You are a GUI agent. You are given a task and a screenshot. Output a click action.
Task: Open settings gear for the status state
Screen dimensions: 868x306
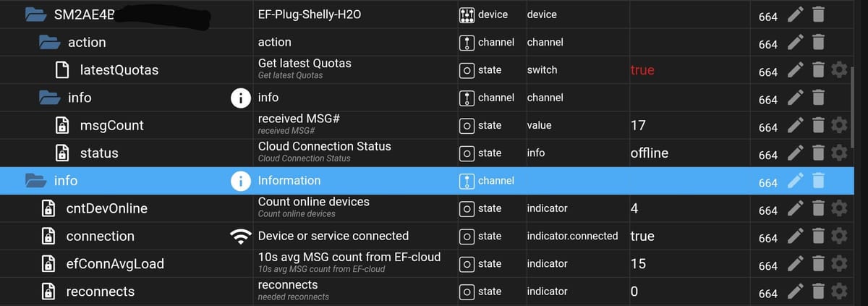click(839, 153)
